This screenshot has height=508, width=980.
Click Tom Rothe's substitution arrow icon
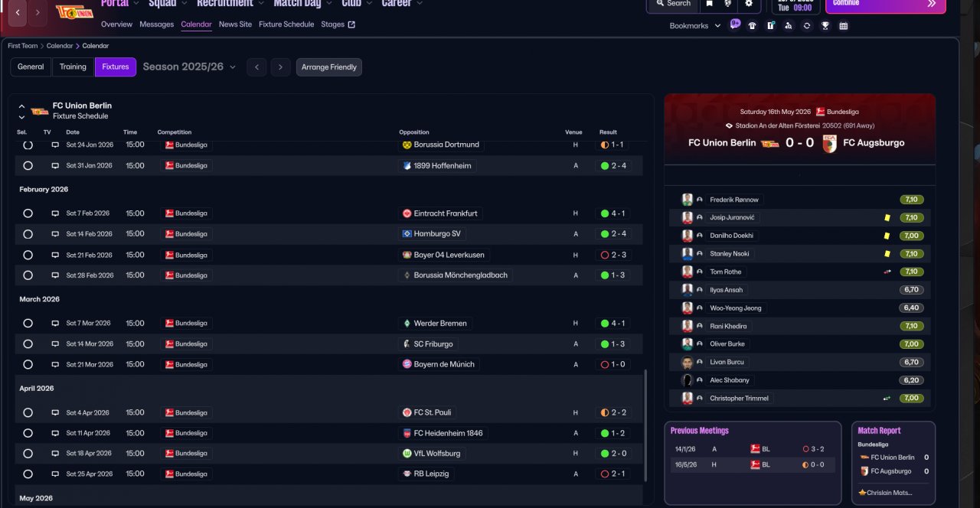click(x=887, y=272)
